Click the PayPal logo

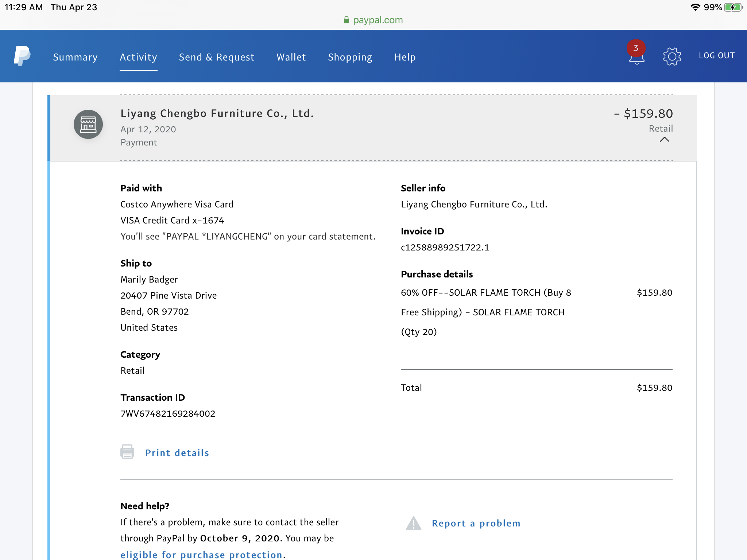22,56
